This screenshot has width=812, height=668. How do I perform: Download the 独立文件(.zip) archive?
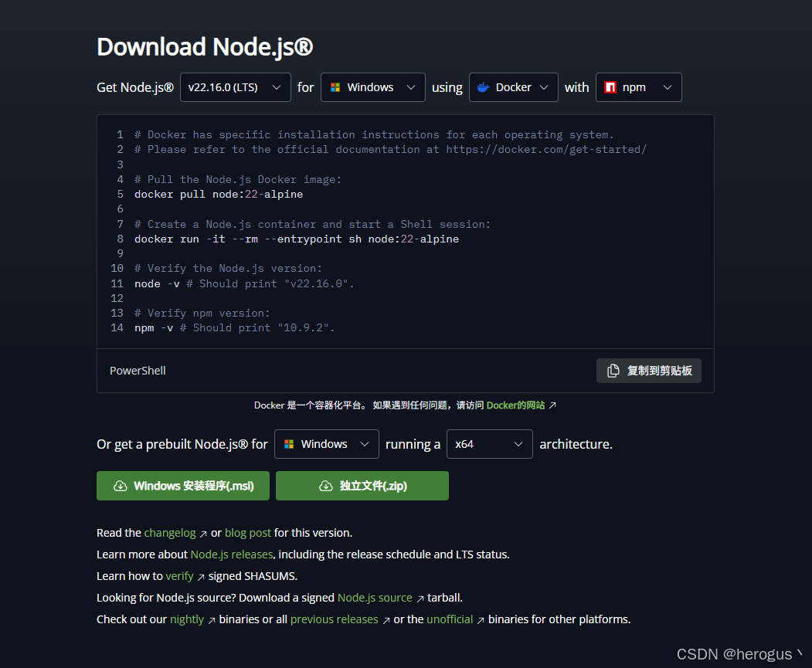pyautogui.click(x=362, y=486)
